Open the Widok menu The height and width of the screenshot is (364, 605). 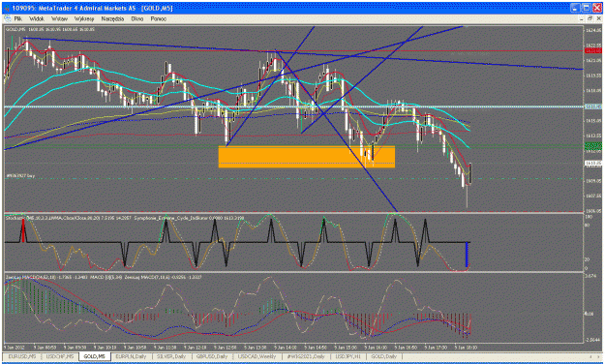pyautogui.click(x=37, y=18)
